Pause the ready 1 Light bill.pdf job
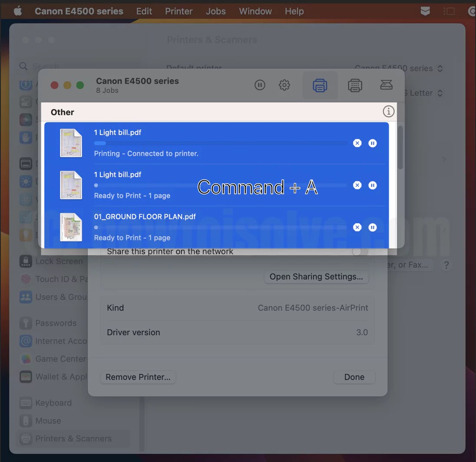This screenshot has width=476, height=462. coord(373,185)
